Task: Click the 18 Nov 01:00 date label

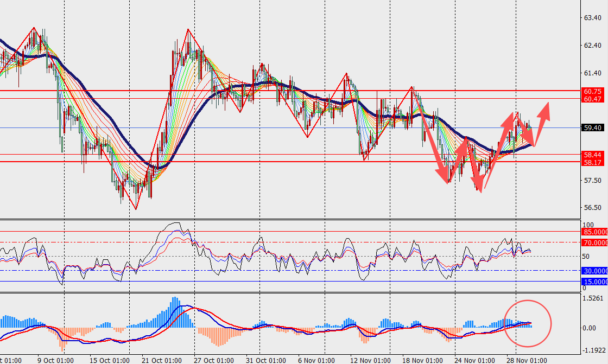Action: click(x=421, y=360)
